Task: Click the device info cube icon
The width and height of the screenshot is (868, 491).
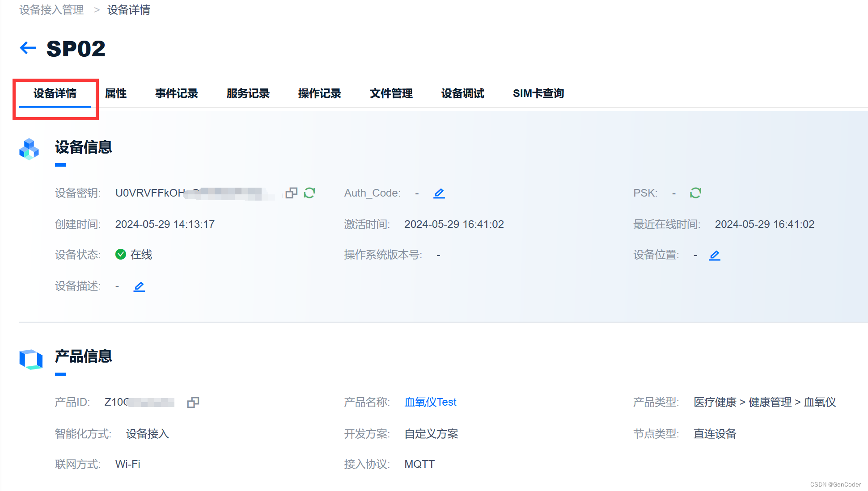Action: pos(29,149)
